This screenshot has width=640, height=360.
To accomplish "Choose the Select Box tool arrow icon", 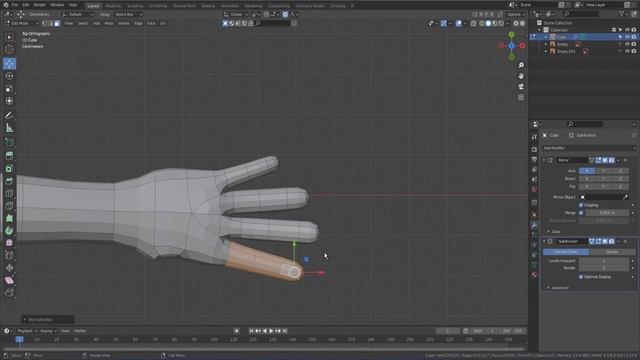I will click(x=9, y=37).
